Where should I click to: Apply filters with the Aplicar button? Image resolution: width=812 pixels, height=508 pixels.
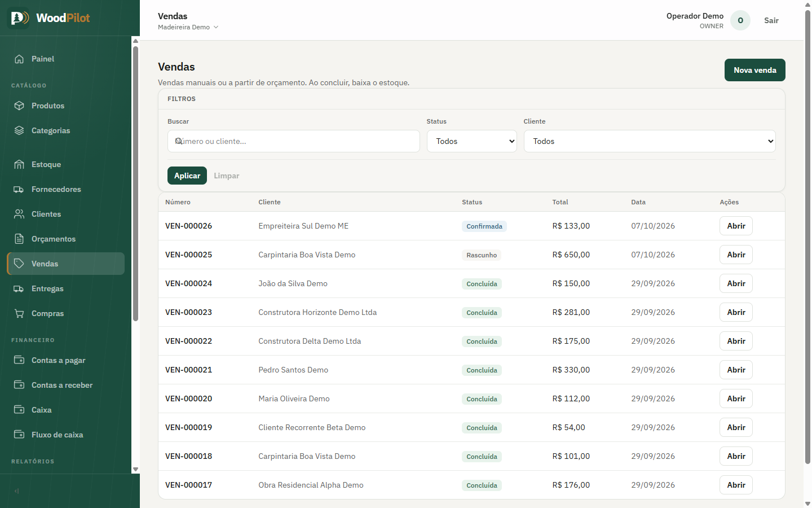[187, 176]
